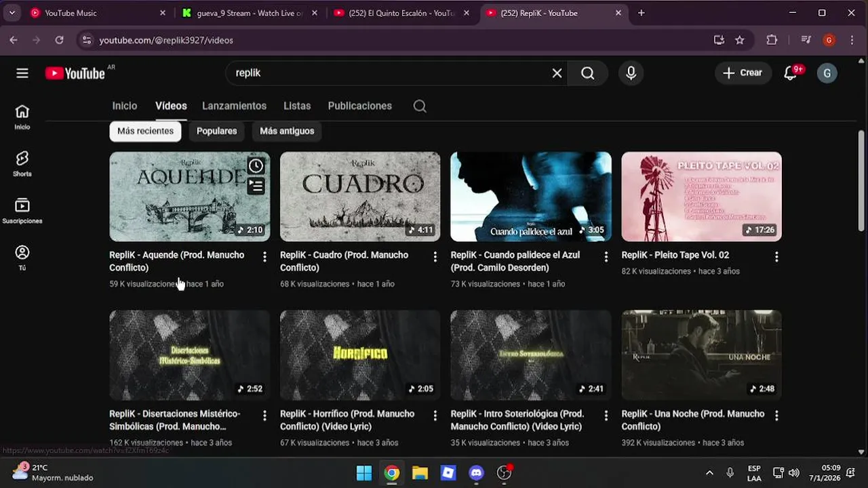Switch to channel Inicio tab
Image resolution: width=868 pixels, height=488 pixels.
click(x=125, y=106)
